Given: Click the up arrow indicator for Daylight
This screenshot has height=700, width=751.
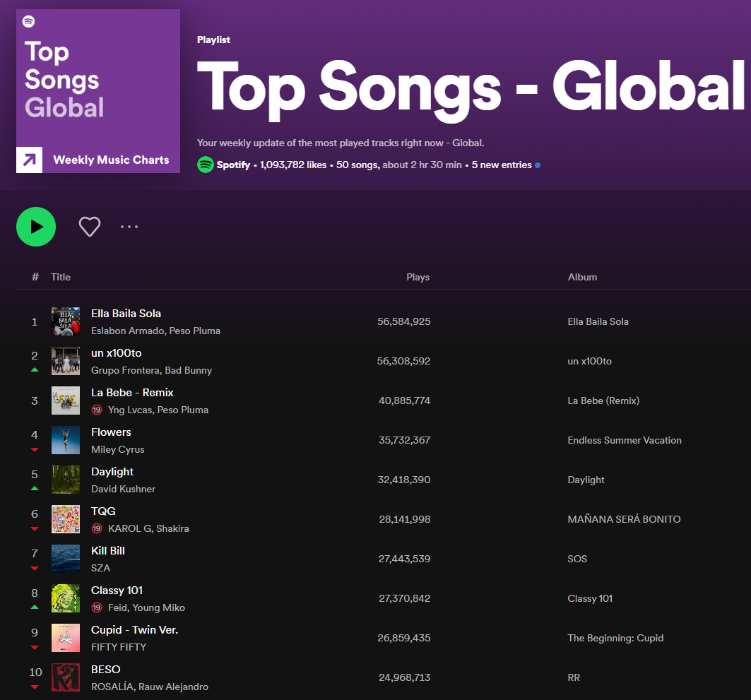Looking at the screenshot, I should click(x=35, y=488).
